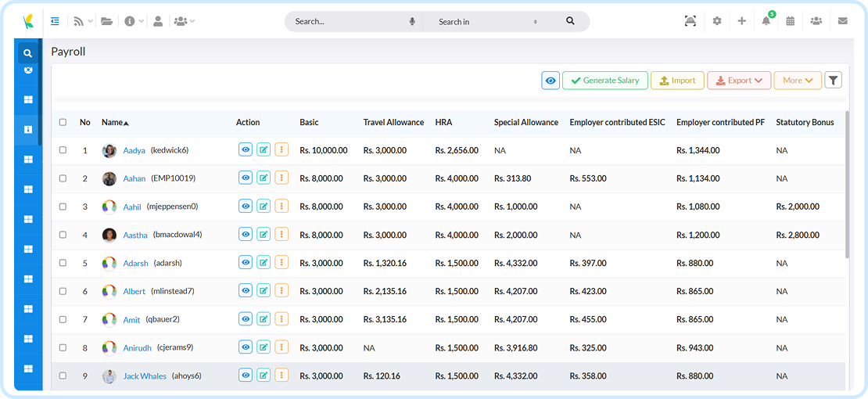Check the row checkbox for Anirudh
This screenshot has height=399, width=868.
(63, 347)
